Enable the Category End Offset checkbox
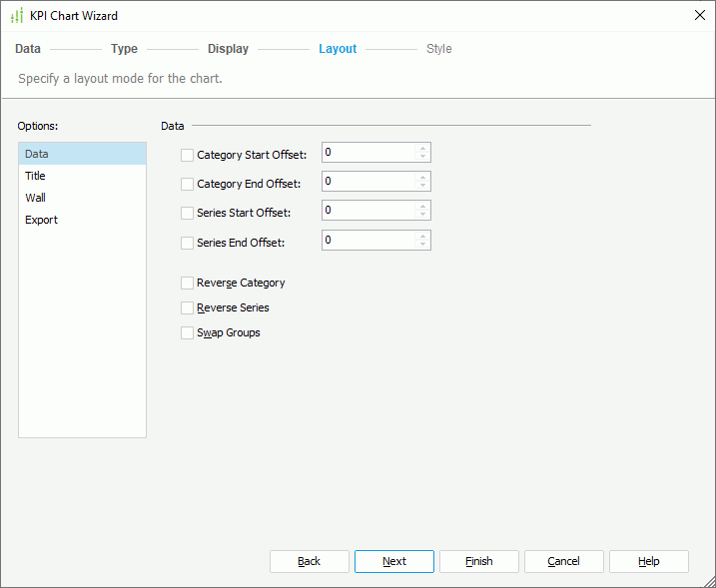716x588 pixels. [187, 184]
